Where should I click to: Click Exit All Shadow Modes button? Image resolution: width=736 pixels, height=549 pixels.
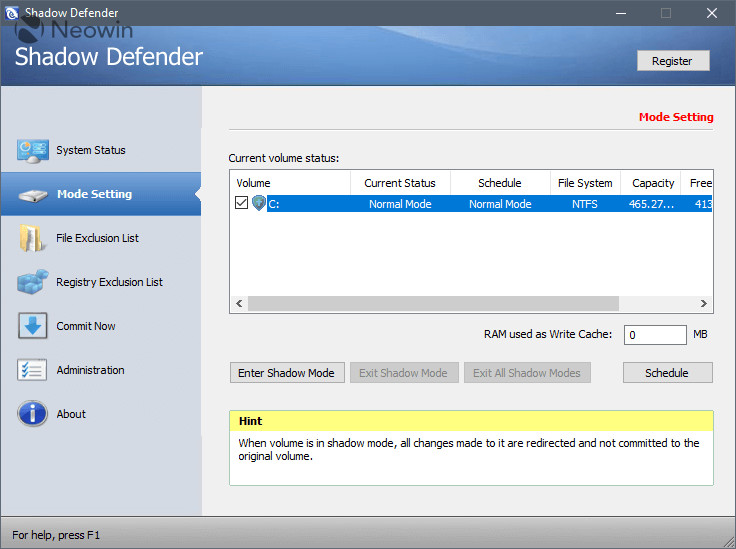click(x=527, y=373)
